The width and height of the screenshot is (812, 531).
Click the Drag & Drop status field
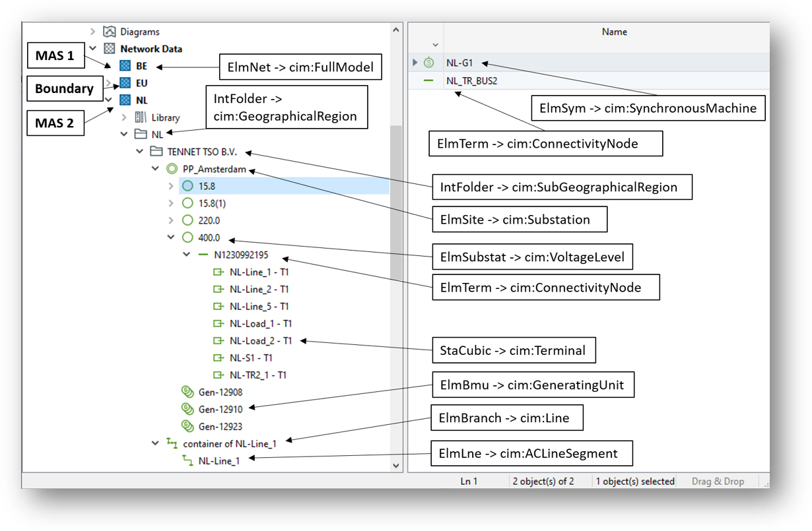click(x=717, y=482)
